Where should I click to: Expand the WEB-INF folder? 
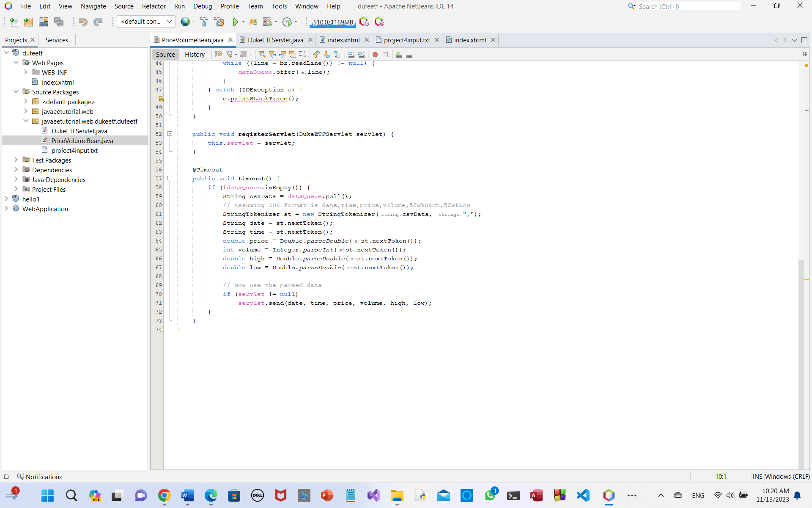click(26, 72)
